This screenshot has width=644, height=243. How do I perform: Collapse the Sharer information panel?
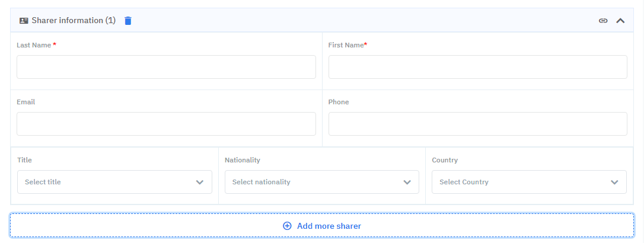620,21
